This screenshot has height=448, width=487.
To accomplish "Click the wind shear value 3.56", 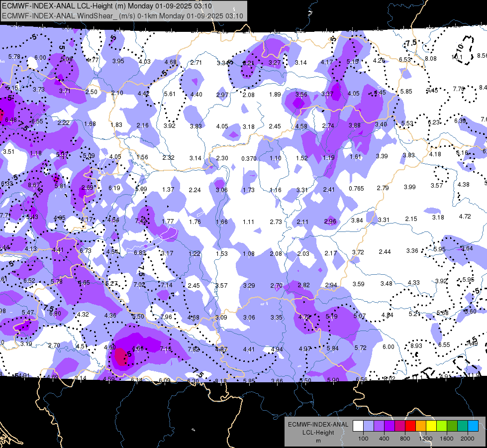I will click(301, 94).
